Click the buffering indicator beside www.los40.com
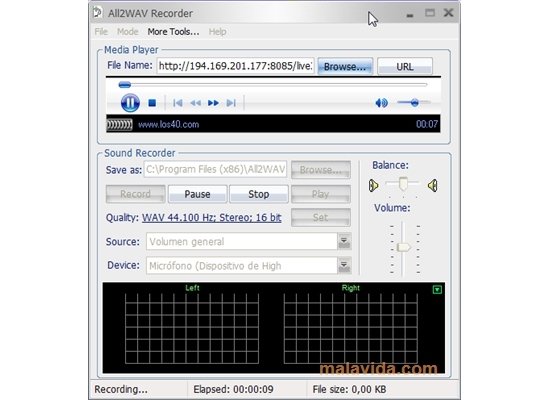550x400 pixels. pyautogui.click(x=120, y=125)
